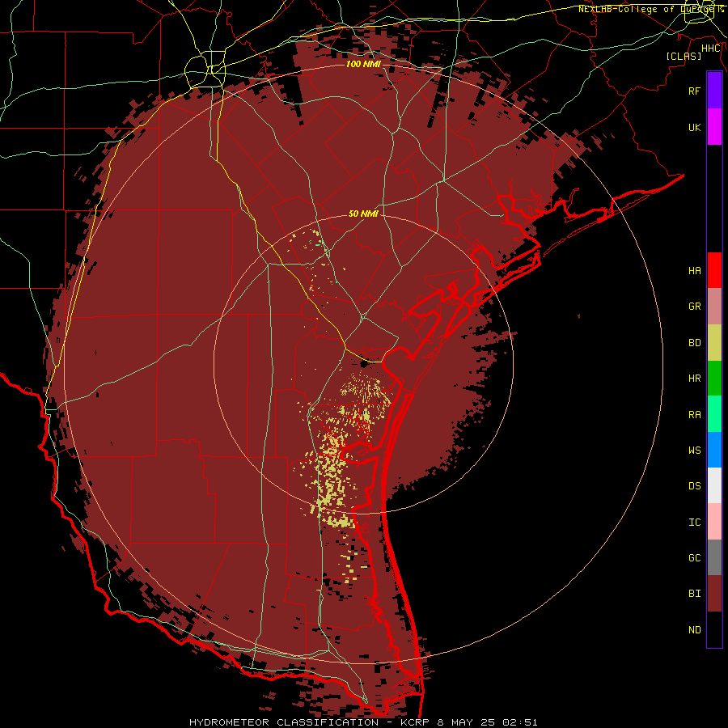Click the RF purple legend swatch

click(x=714, y=91)
